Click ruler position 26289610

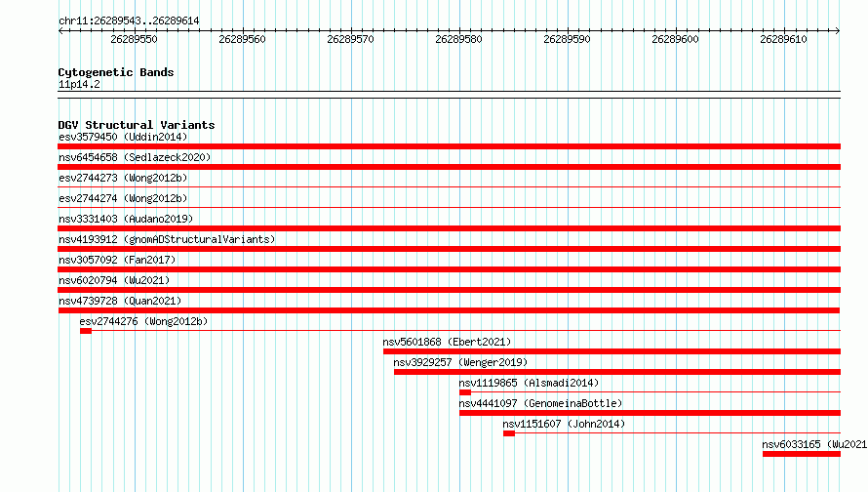[783, 39]
